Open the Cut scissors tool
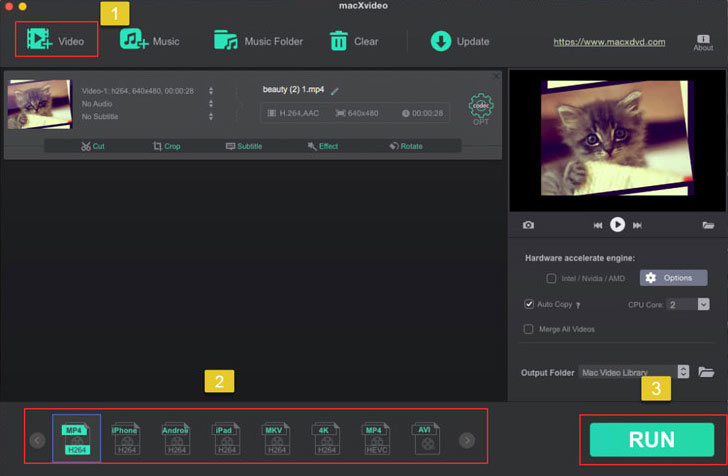Screen dimensions: 728x476 (x=93, y=146)
